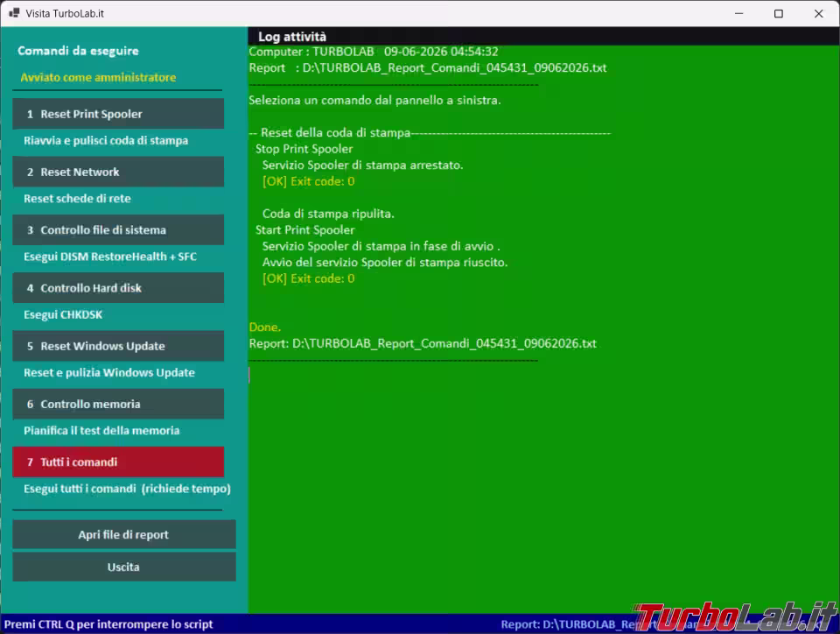840x634 pixels.
Task: Click 'Riavvia e pulisci coda di stampa' description
Action: (x=106, y=140)
